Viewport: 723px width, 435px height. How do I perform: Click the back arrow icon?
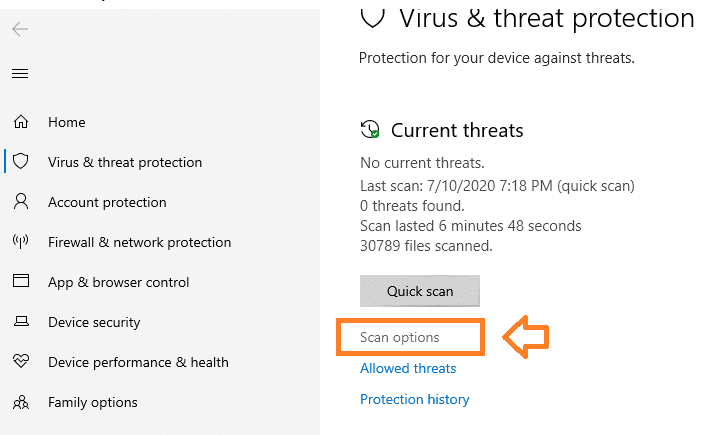click(20, 29)
